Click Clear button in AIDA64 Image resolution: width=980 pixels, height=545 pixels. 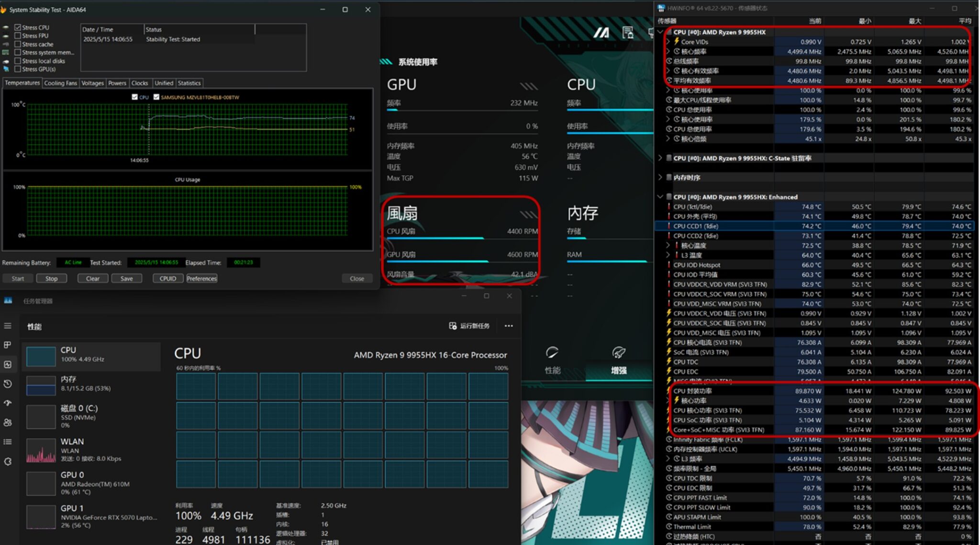[92, 278]
